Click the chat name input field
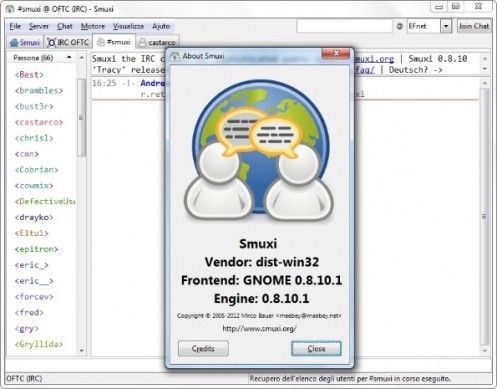497x389 pixels. (x=344, y=26)
